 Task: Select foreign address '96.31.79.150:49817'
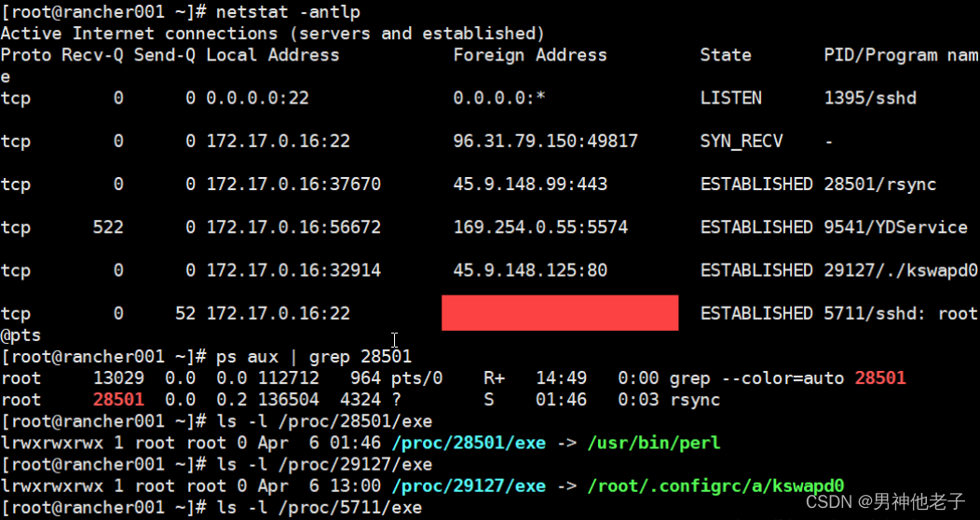[x=546, y=142]
